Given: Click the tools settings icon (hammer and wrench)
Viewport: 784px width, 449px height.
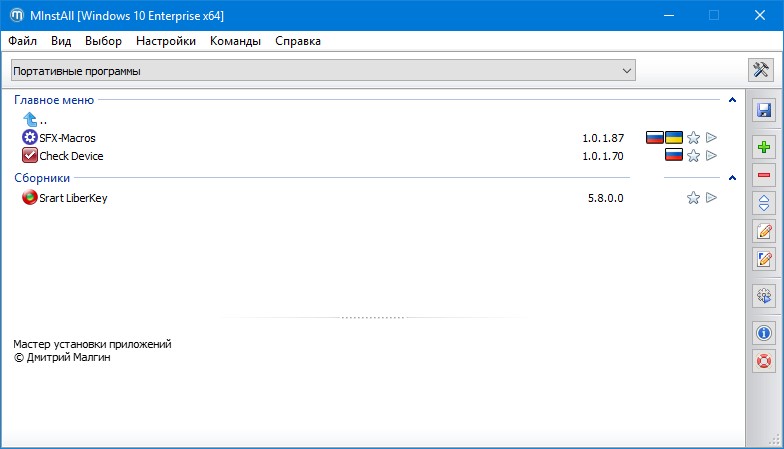Looking at the screenshot, I should [x=763, y=70].
